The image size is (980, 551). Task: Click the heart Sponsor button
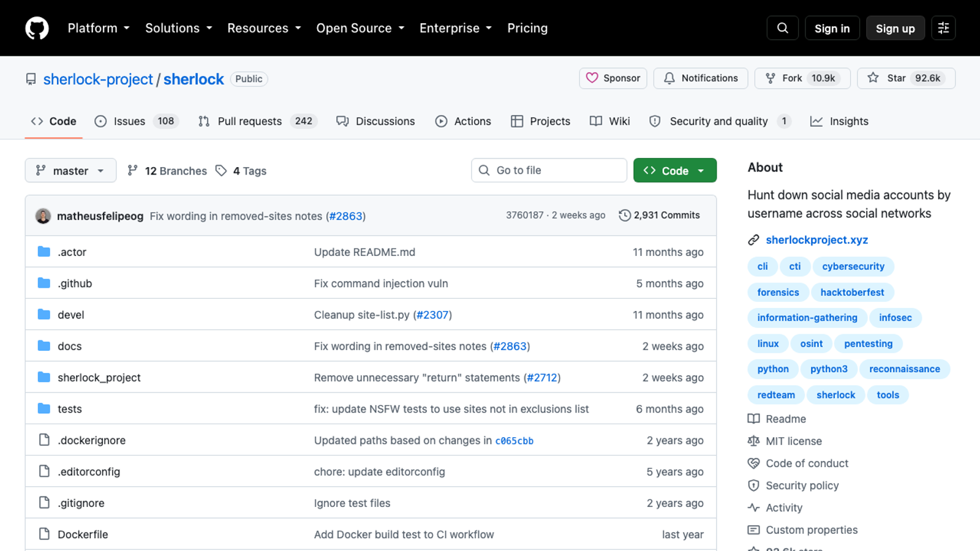click(613, 78)
